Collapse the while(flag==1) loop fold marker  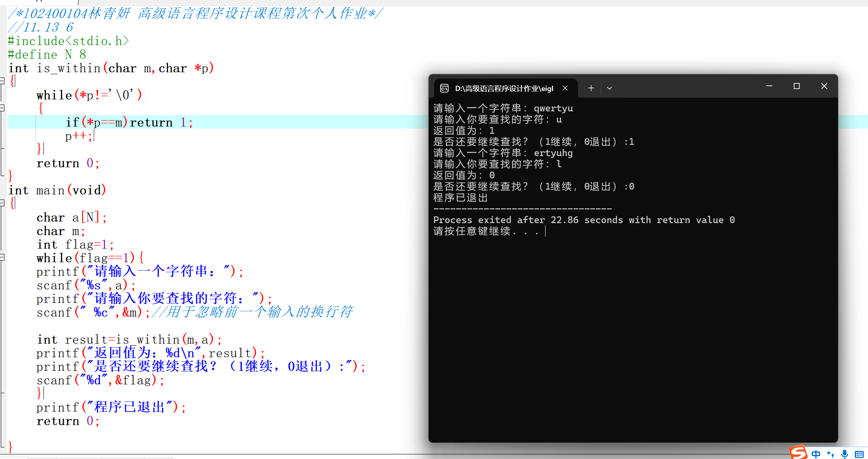tap(2, 257)
